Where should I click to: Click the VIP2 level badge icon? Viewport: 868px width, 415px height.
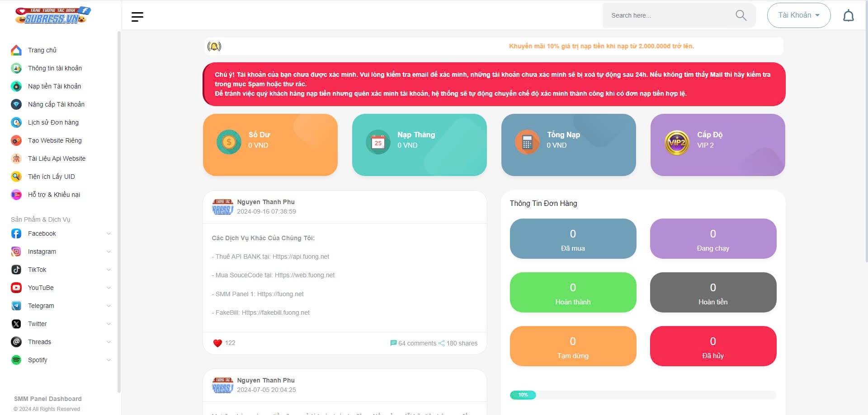676,143
